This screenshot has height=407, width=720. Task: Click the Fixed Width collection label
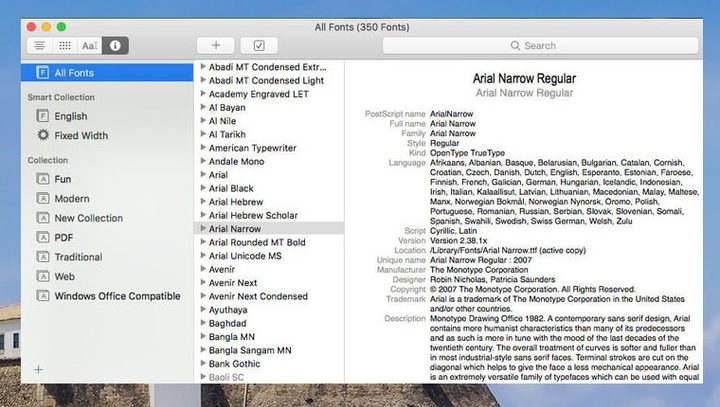pyautogui.click(x=81, y=136)
